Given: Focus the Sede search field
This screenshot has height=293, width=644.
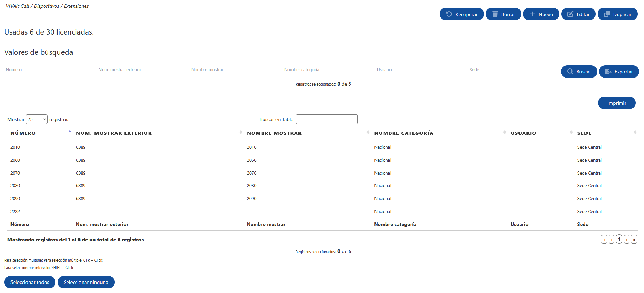Looking at the screenshot, I should 513,70.
